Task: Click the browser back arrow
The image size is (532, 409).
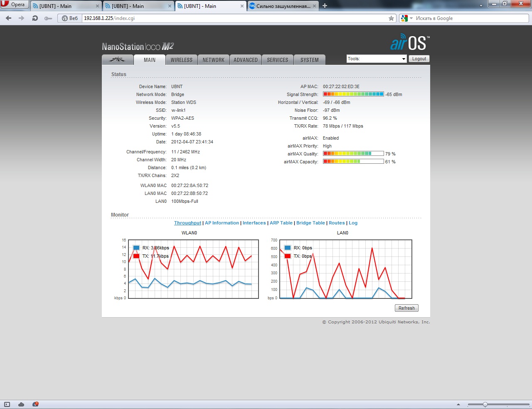Action: coord(9,18)
